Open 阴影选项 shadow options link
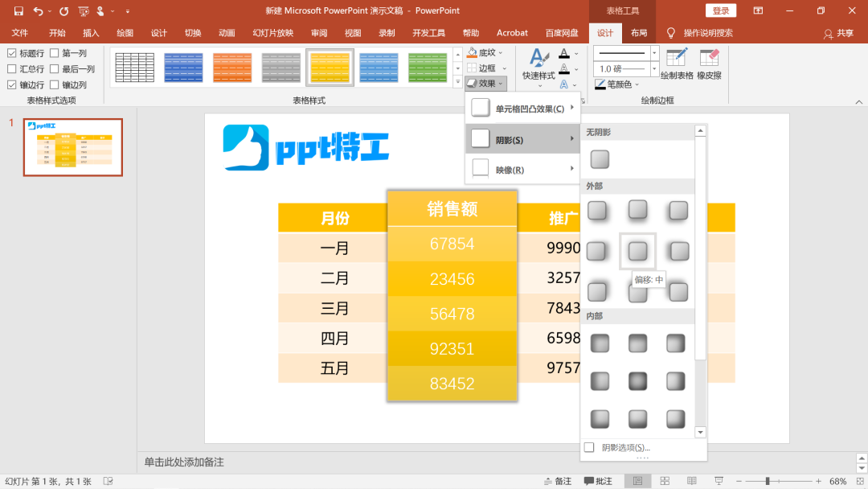Image resolution: width=868 pixels, height=489 pixels. pyautogui.click(x=625, y=447)
